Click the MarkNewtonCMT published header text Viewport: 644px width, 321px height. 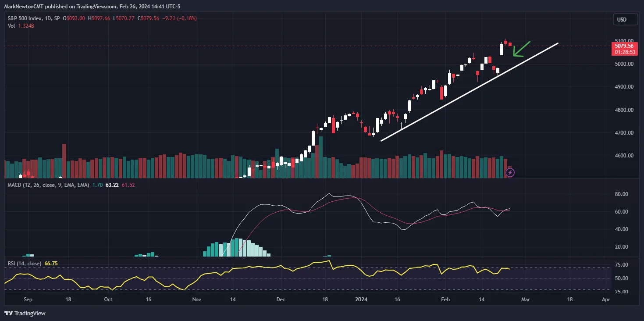point(92,7)
